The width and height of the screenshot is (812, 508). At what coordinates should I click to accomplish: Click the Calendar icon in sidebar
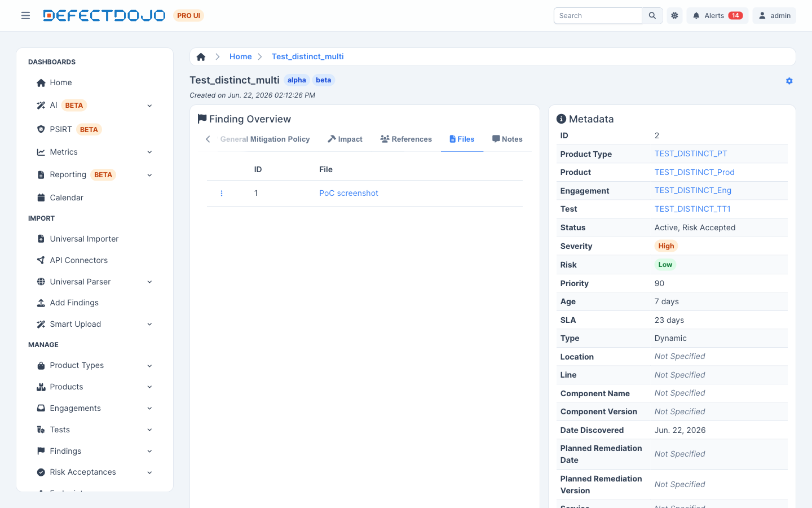coord(41,198)
